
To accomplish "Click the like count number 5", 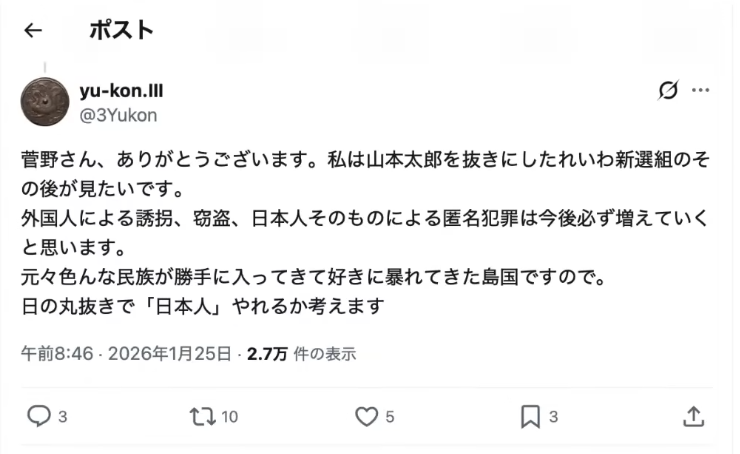I will click(390, 417).
